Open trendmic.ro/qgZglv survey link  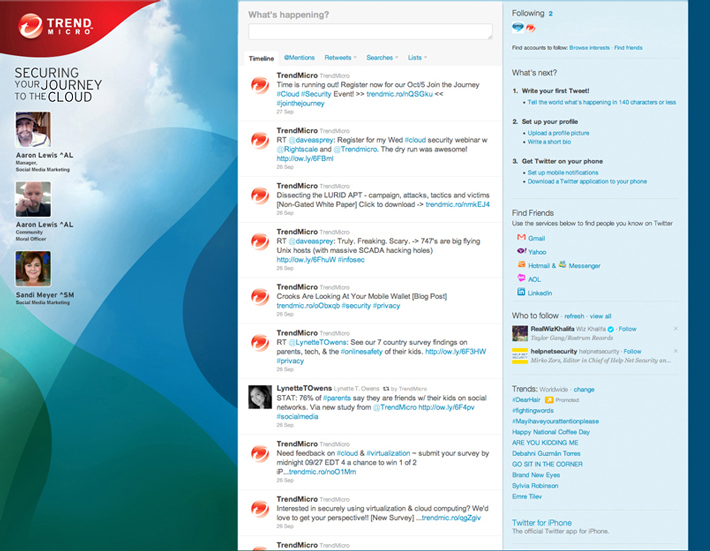click(451, 517)
